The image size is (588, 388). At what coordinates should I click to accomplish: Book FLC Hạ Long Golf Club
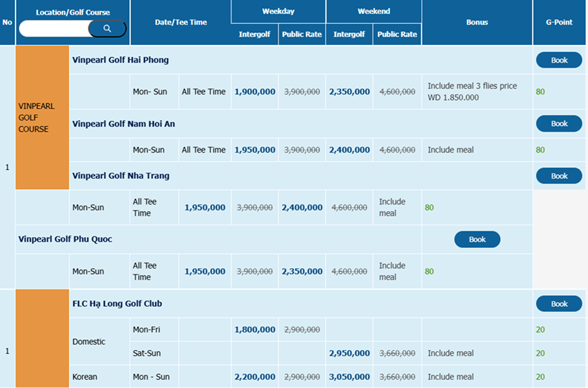click(x=559, y=304)
